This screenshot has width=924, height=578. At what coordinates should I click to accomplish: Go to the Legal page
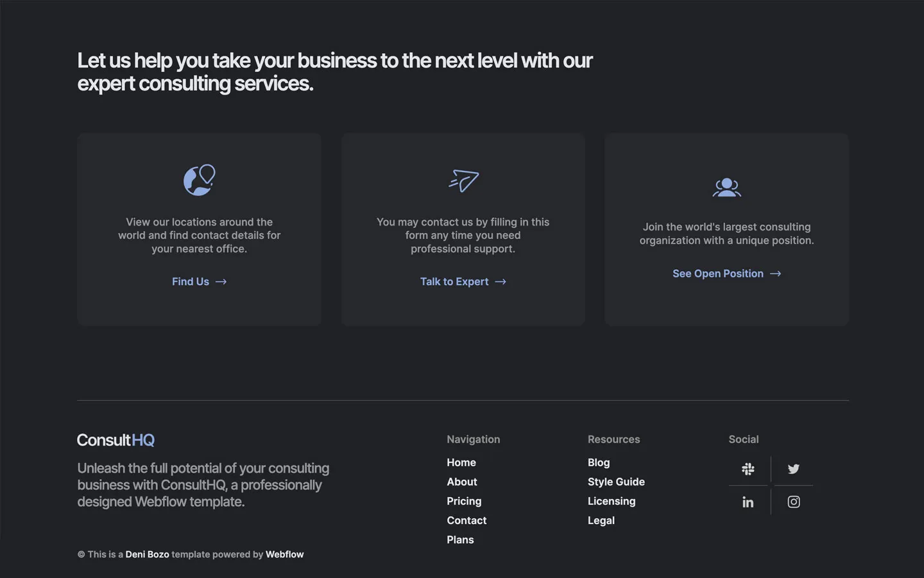click(601, 520)
